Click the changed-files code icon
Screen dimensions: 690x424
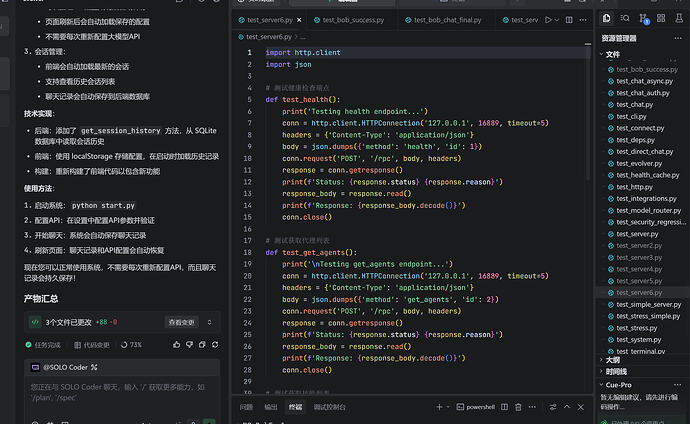click(35, 322)
